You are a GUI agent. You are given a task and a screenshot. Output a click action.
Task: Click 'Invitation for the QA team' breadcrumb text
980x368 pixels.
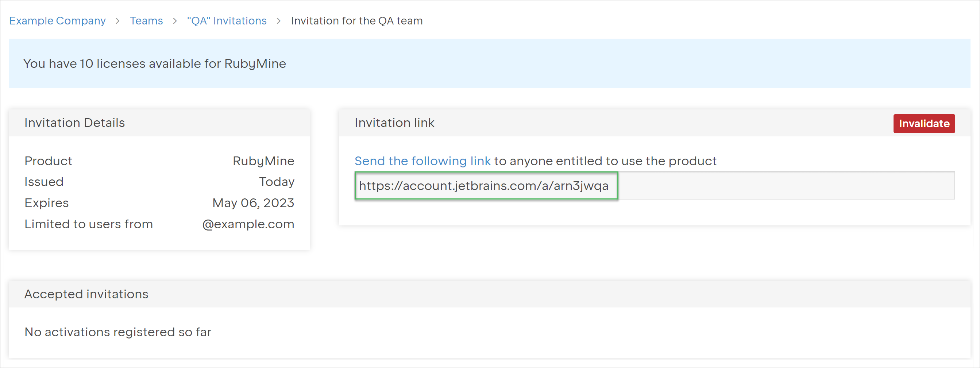356,20
